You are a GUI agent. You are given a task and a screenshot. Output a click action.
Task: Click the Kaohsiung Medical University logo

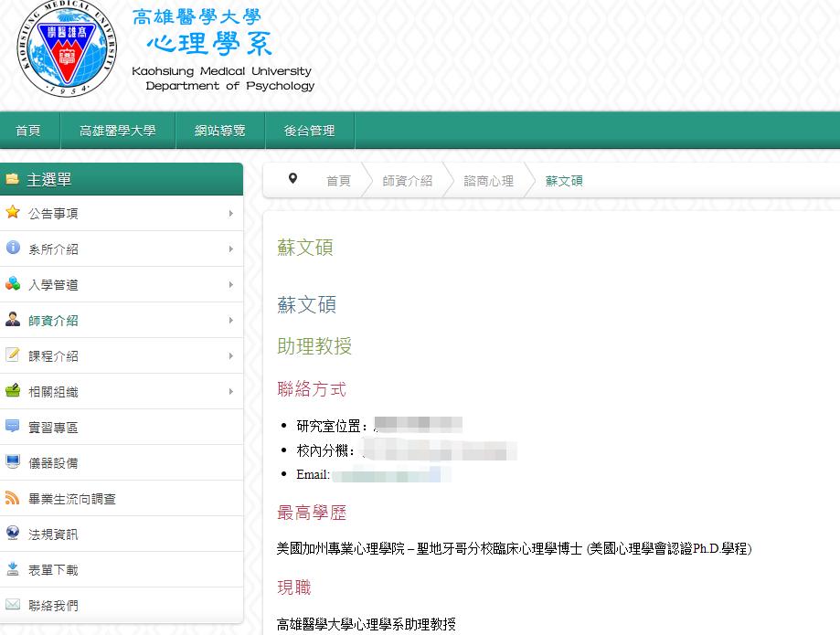(x=66, y=48)
